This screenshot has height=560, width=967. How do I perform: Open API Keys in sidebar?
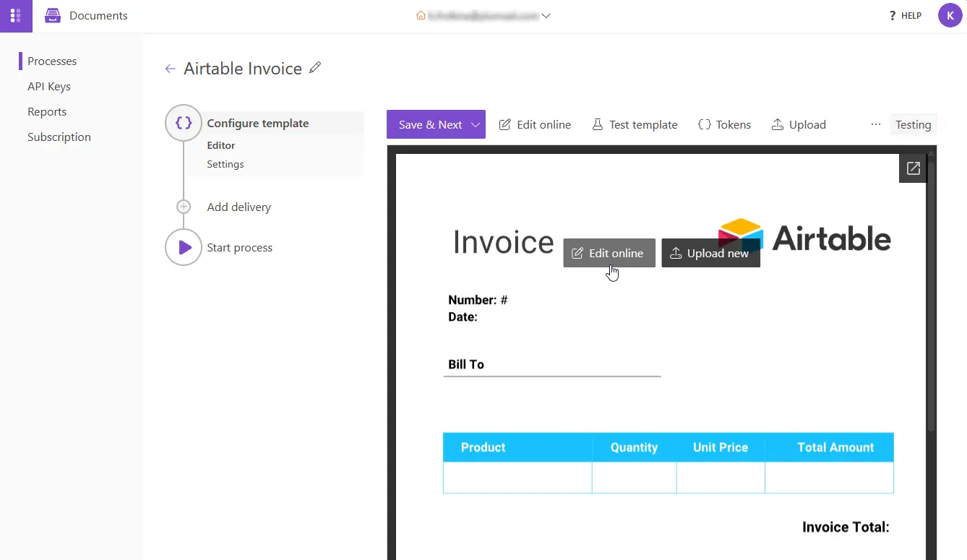click(49, 87)
